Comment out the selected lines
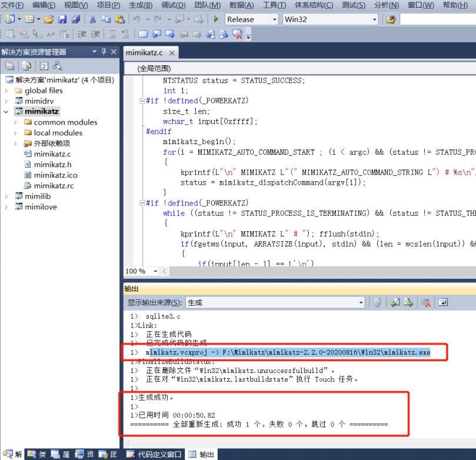The image size is (476, 460). coord(112,34)
